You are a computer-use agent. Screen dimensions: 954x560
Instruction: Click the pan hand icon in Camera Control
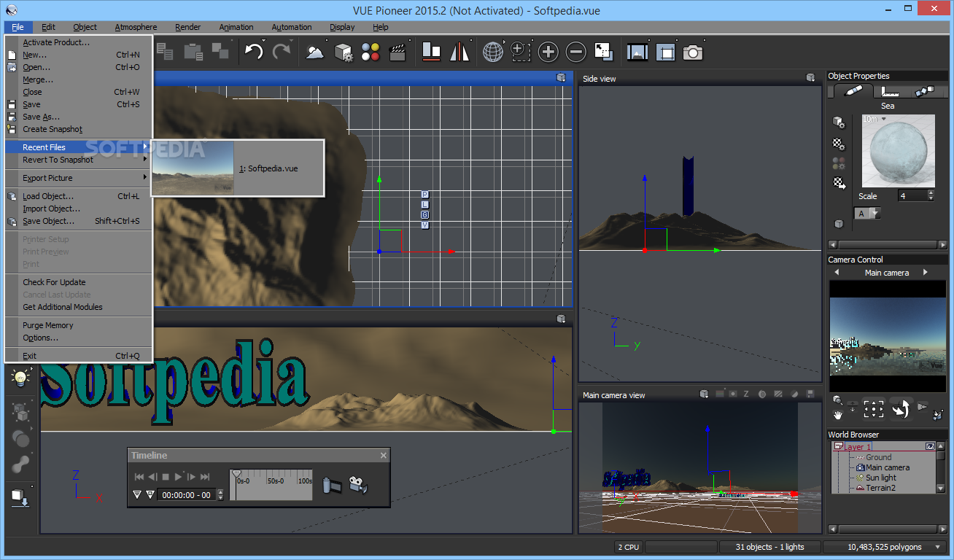point(838,414)
